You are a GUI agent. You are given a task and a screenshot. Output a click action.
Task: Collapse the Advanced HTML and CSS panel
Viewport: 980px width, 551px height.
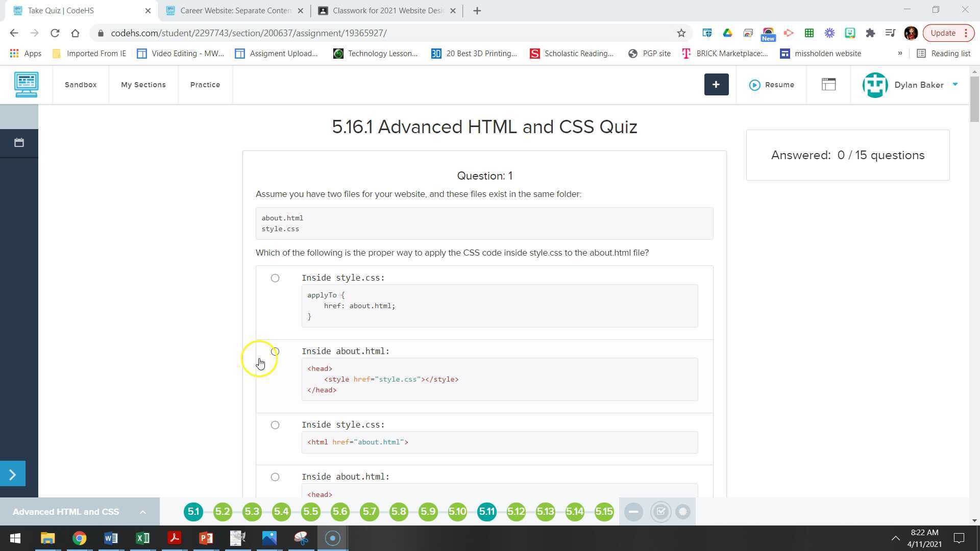pyautogui.click(x=142, y=512)
